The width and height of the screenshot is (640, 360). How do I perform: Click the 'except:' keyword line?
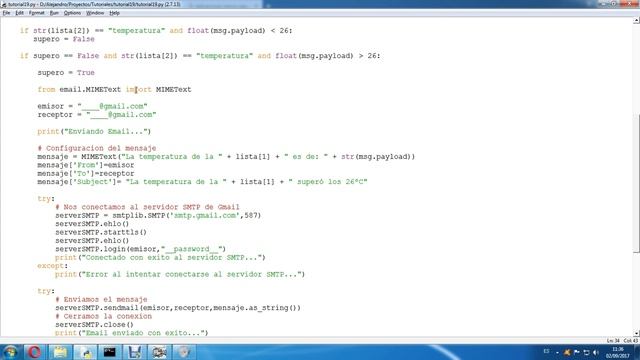pos(53,266)
